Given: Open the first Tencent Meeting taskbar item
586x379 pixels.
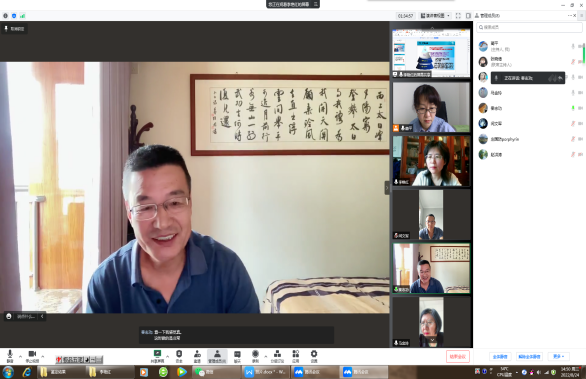Looking at the screenshot, I should click(315, 372).
